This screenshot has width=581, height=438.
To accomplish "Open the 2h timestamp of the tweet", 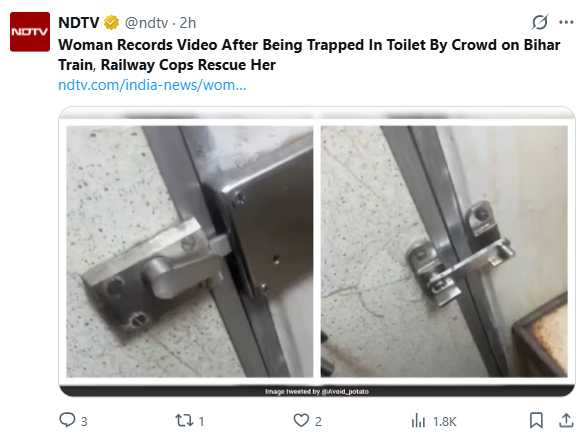I will click(188, 23).
